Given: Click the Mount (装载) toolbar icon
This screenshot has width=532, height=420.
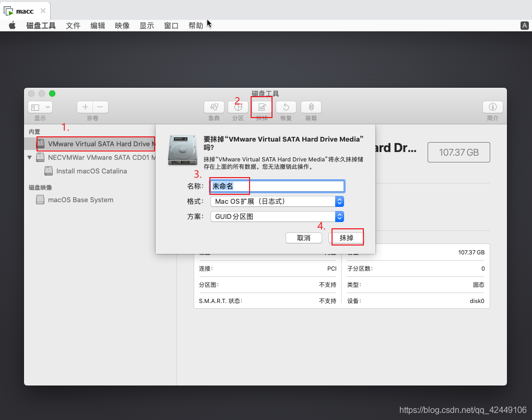Looking at the screenshot, I should [x=311, y=107].
